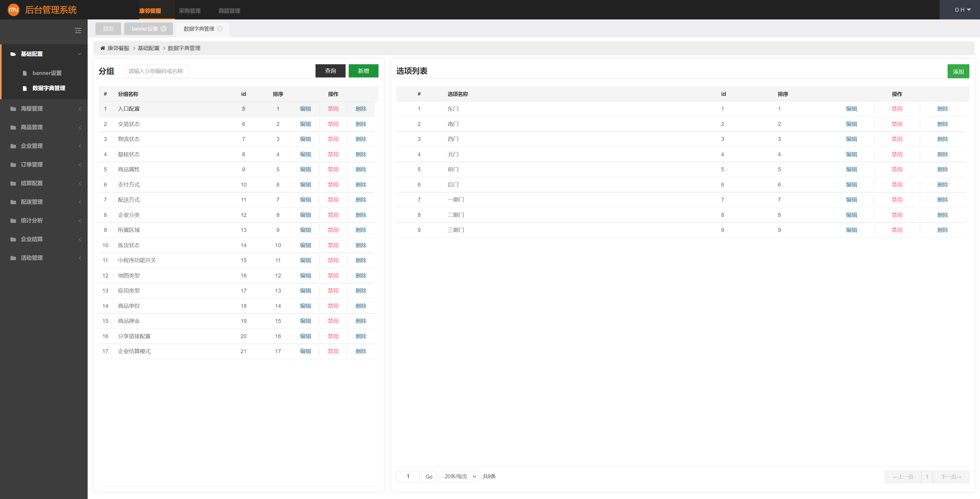Delete the 西门 option
The image size is (980, 499).
click(x=942, y=139)
